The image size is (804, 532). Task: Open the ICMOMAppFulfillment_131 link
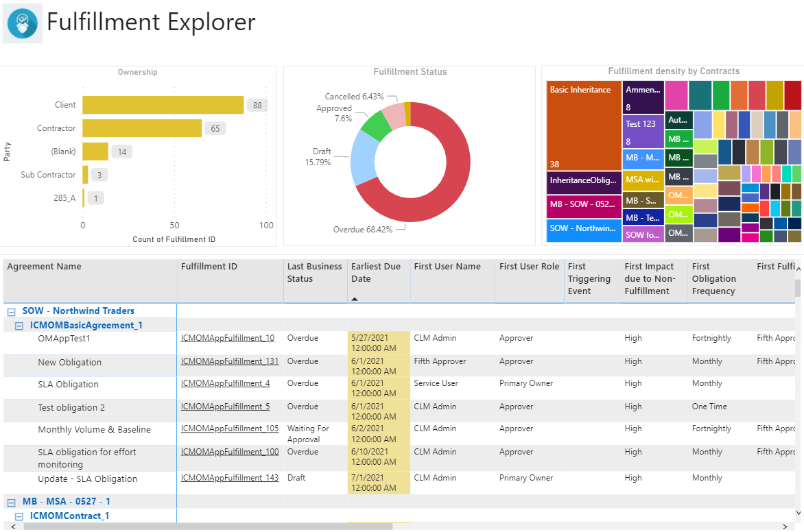[229, 361]
